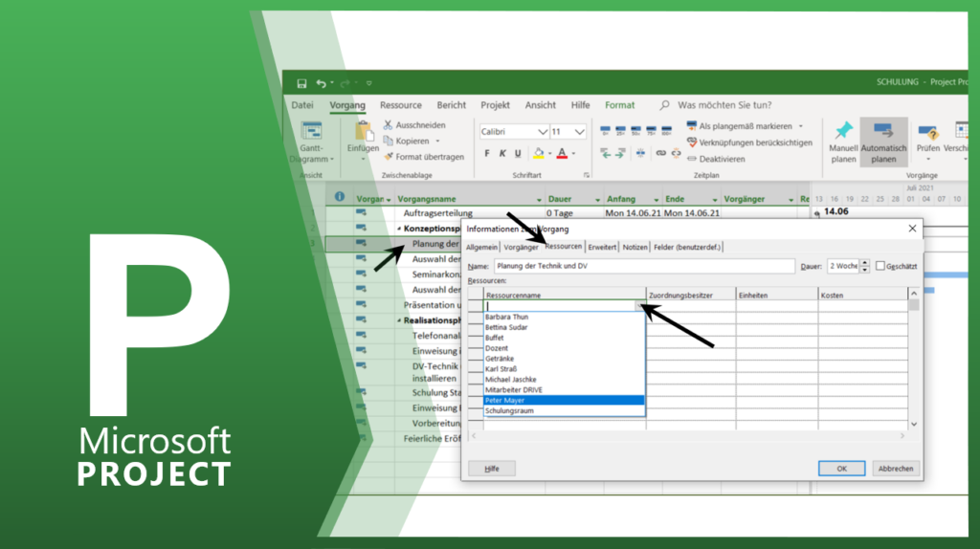
Task: Pick the red font color button
Action: 562,153
